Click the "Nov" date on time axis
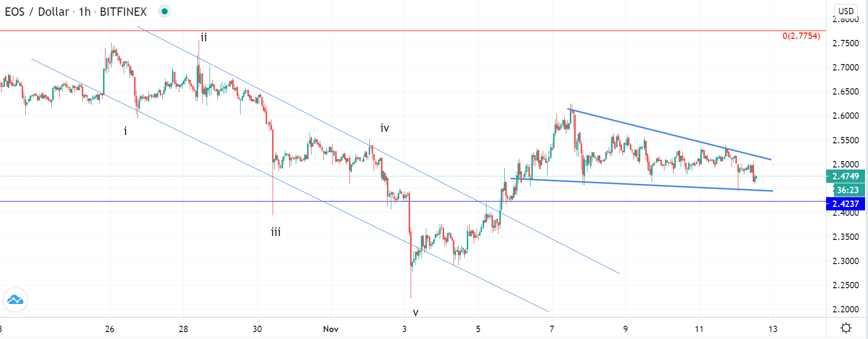 [x=331, y=329]
